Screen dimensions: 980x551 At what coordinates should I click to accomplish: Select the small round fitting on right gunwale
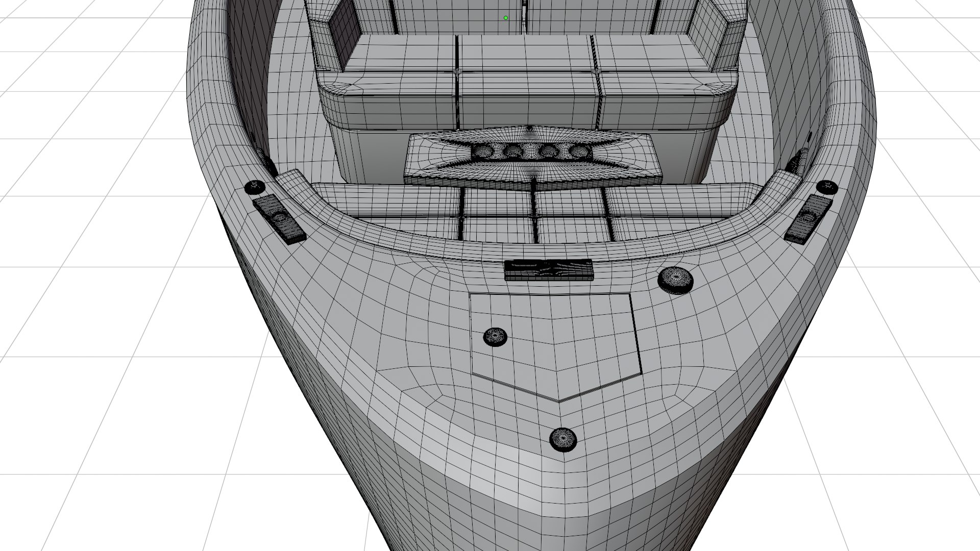(827, 187)
